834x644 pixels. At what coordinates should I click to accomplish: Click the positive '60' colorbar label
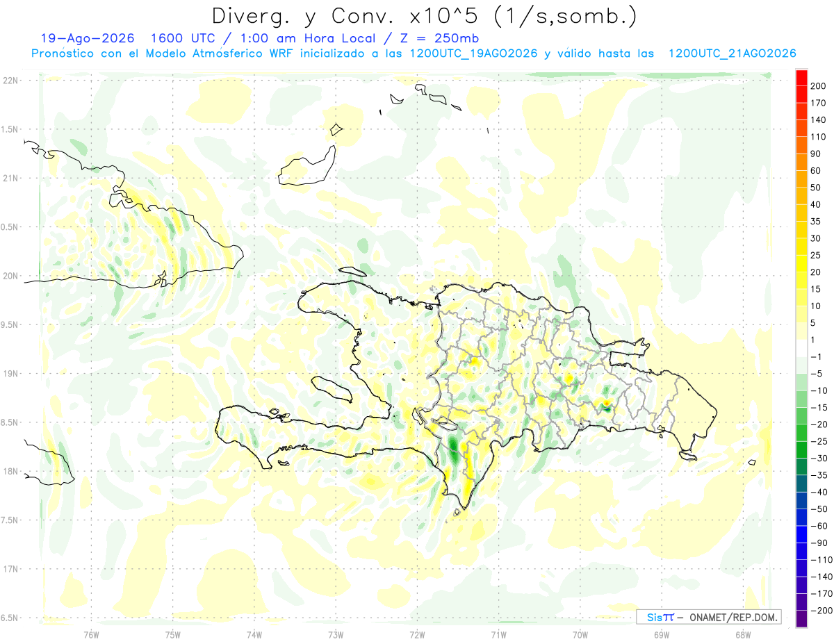[815, 170]
